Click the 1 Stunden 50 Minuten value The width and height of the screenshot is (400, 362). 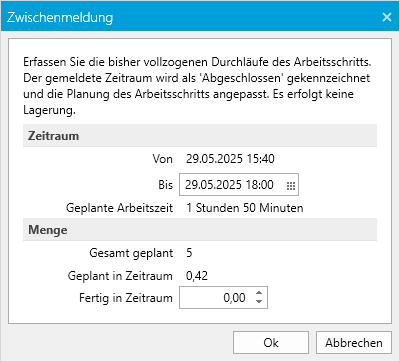245,208
